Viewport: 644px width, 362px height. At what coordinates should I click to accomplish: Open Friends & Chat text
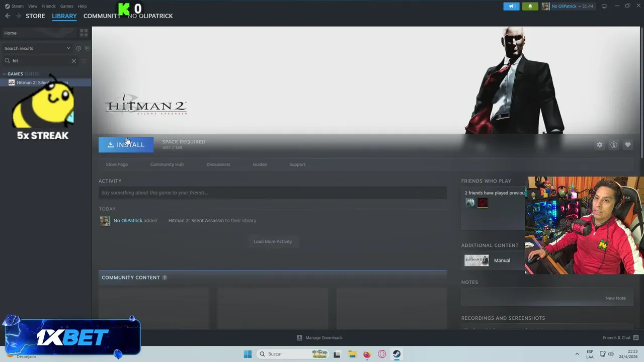617,338
